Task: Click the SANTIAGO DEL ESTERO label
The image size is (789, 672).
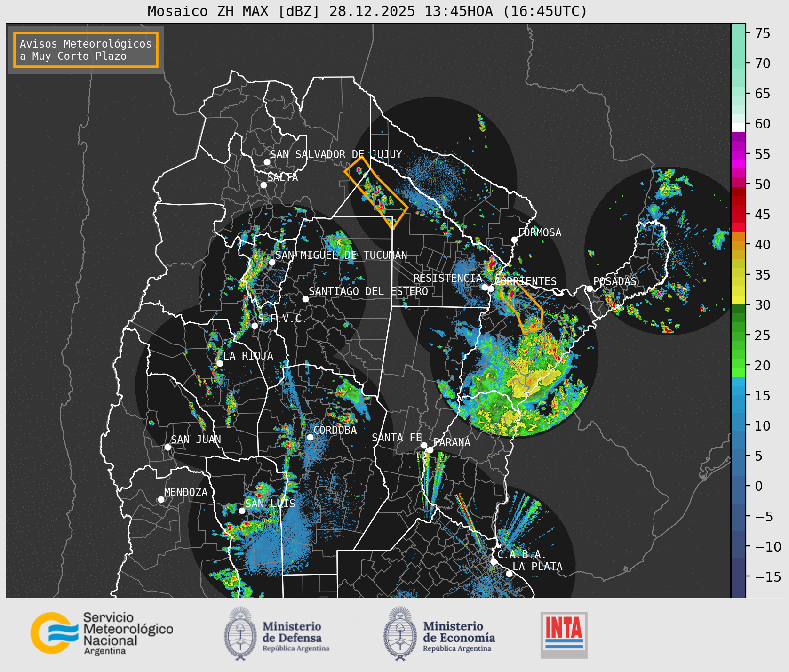Action: [x=368, y=291]
